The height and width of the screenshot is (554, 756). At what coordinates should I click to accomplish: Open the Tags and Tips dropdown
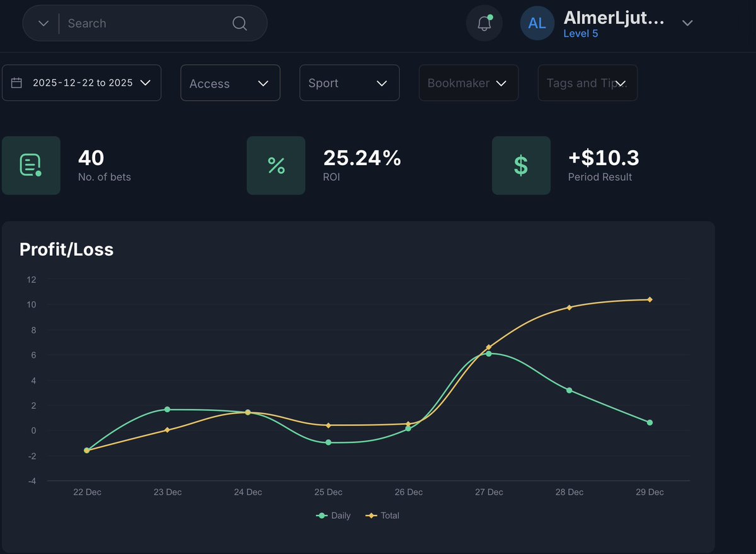point(587,82)
